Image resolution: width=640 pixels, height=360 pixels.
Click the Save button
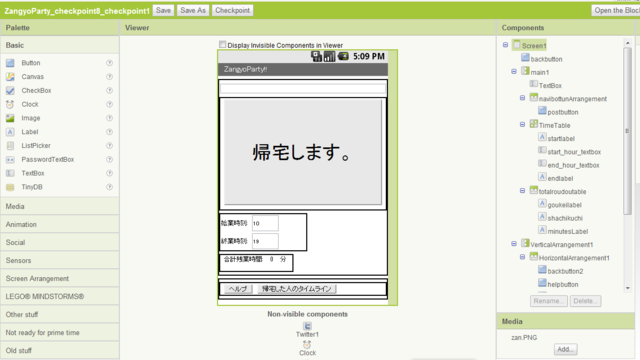point(163,11)
